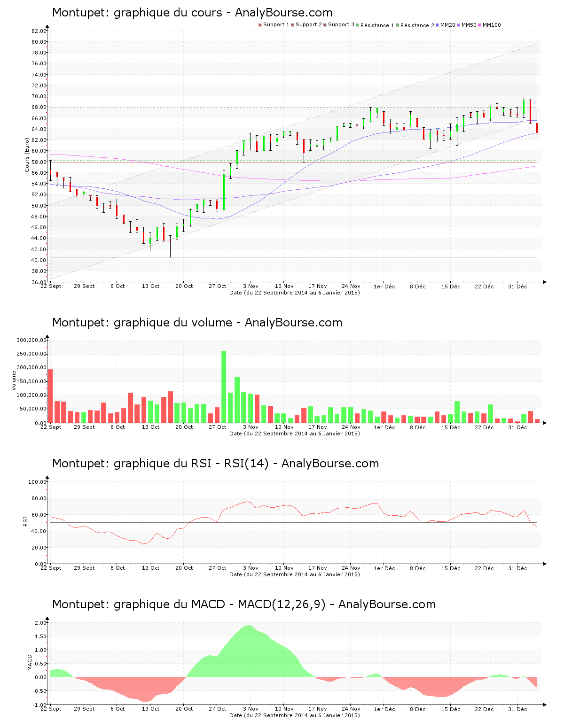Click the 150,000.00 volume axis value
Image resolution: width=564 pixels, height=728 pixels.
coord(31,381)
